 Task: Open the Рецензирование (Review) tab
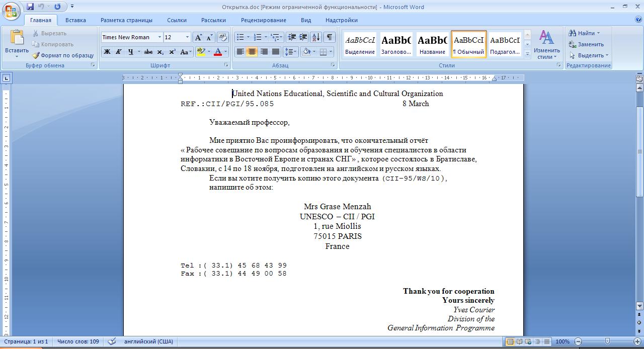click(x=263, y=20)
